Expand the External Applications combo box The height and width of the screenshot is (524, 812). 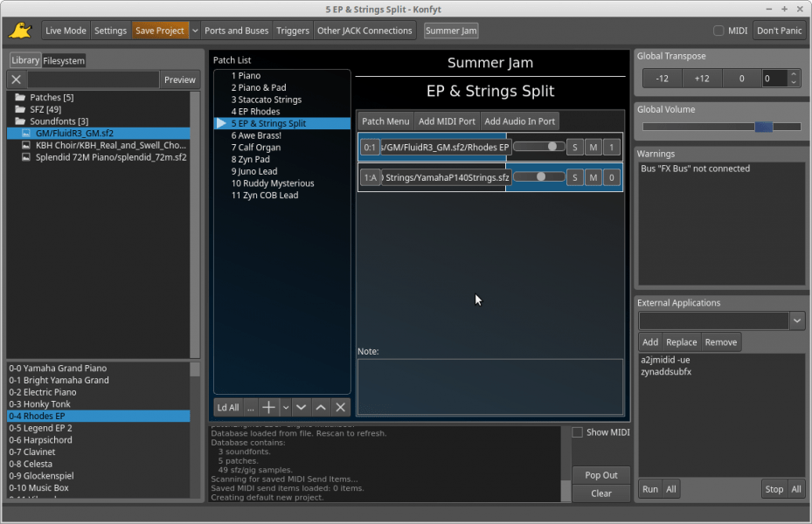796,321
